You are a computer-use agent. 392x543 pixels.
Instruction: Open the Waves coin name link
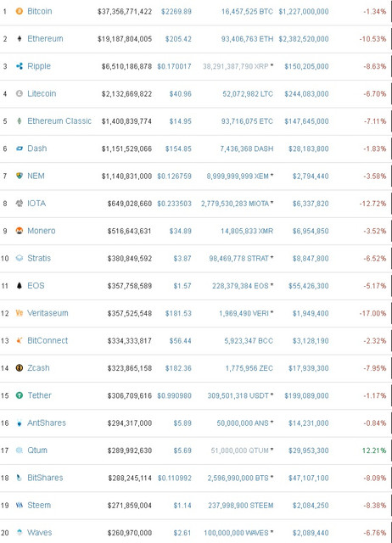pyautogui.click(x=40, y=532)
